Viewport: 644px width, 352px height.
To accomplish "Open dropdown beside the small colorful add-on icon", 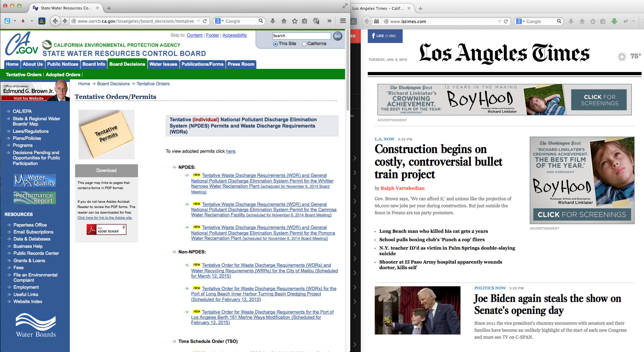I will 32,21.
